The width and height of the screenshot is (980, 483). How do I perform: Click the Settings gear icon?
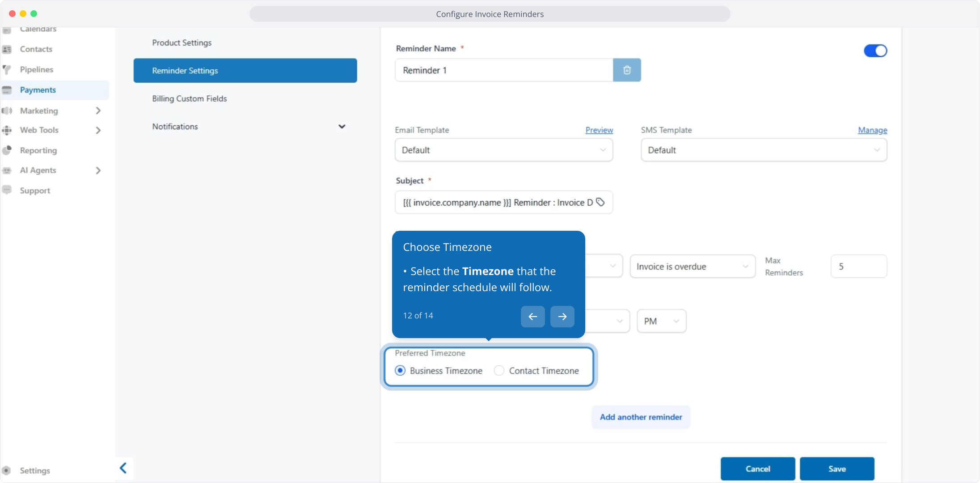(7, 470)
